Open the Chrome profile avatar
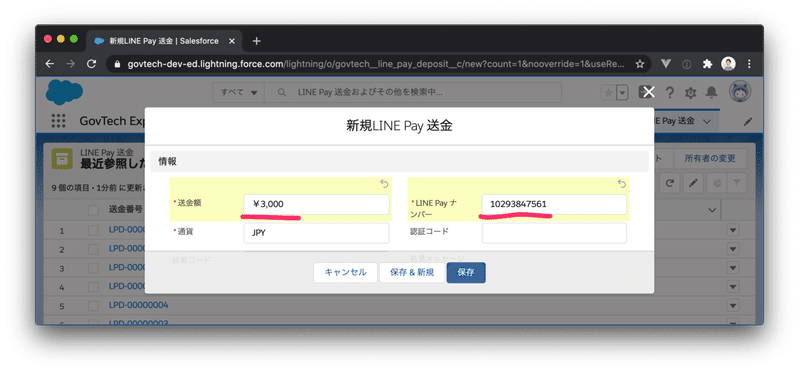Viewport: 800px width, 373px height. [x=728, y=64]
